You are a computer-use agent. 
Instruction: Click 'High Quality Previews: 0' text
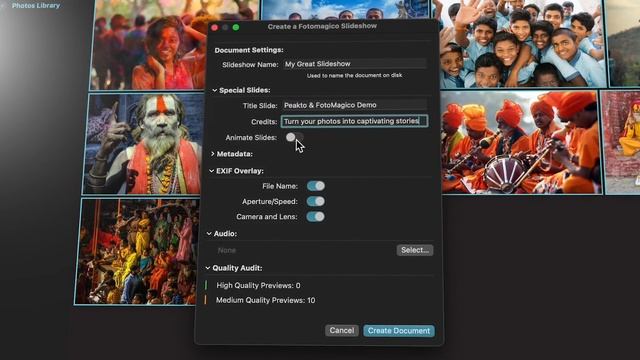pyautogui.click(x=258, y=286)
